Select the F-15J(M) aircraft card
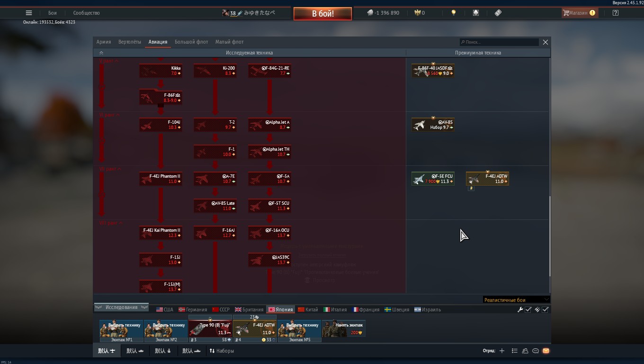The height and width of the screenshot is (364, 644). 161,286
